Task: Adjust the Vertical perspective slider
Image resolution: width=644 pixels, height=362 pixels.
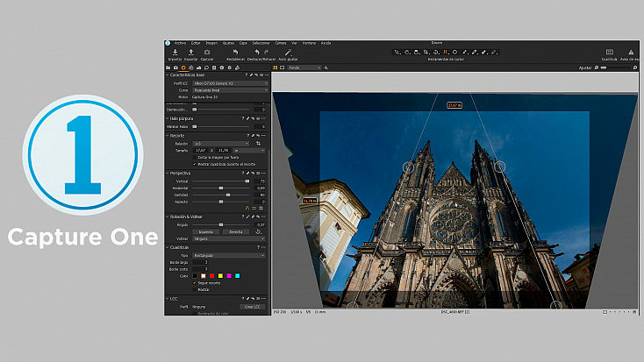Action: pos(221,181)
